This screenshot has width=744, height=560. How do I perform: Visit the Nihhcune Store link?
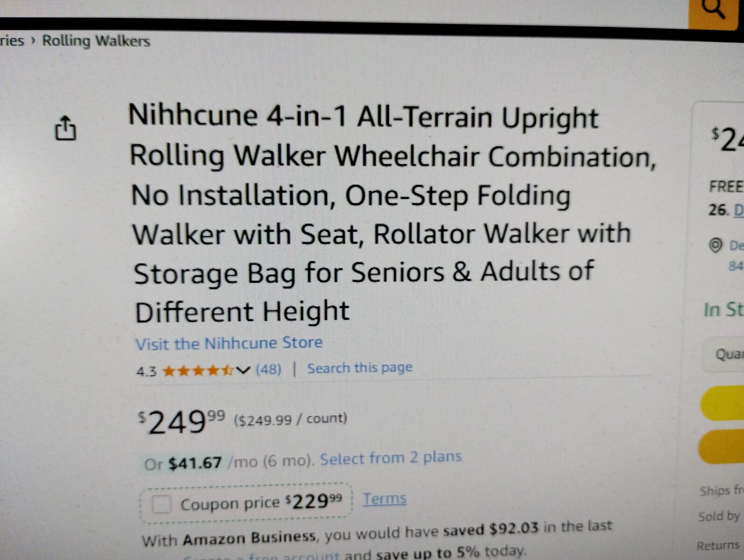tap(229, 343)
